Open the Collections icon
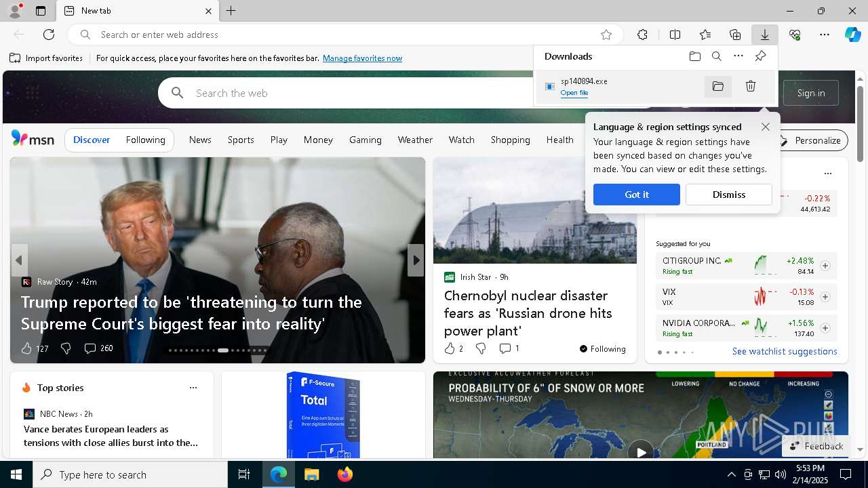This screenshot has width=868, height=488. (x=735, y=35)
